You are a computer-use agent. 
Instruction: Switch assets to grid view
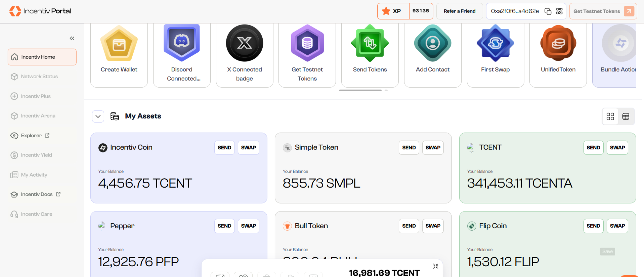point(610,117)
